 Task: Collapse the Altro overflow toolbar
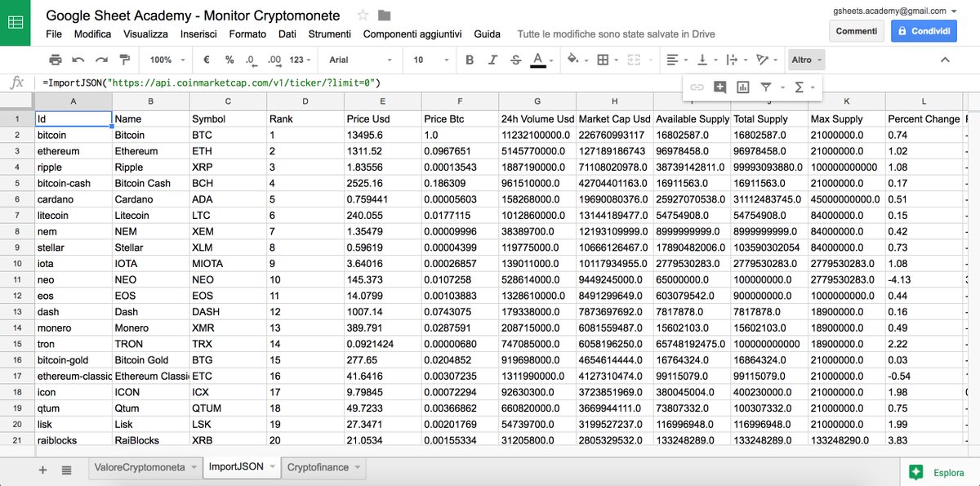[x=806, y=60]
